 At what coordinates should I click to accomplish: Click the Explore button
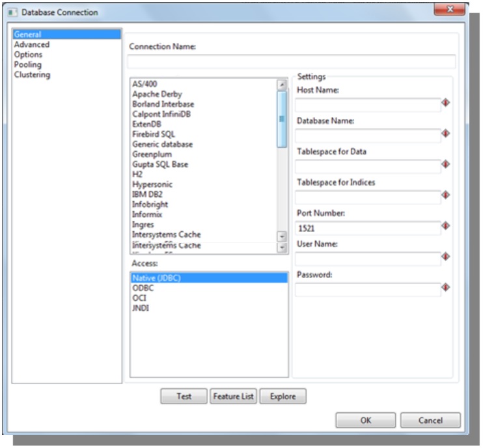[283, 396]
